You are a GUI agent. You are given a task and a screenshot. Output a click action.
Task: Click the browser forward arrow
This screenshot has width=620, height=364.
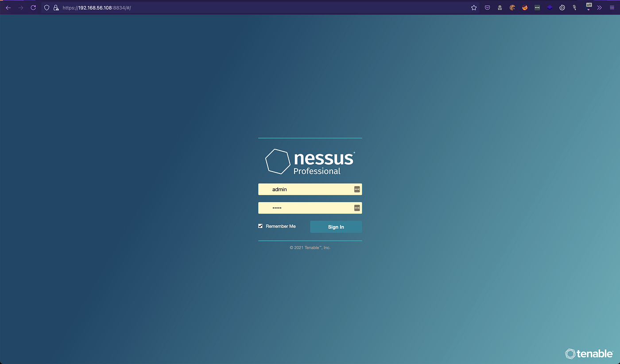[x=20, y=8]
